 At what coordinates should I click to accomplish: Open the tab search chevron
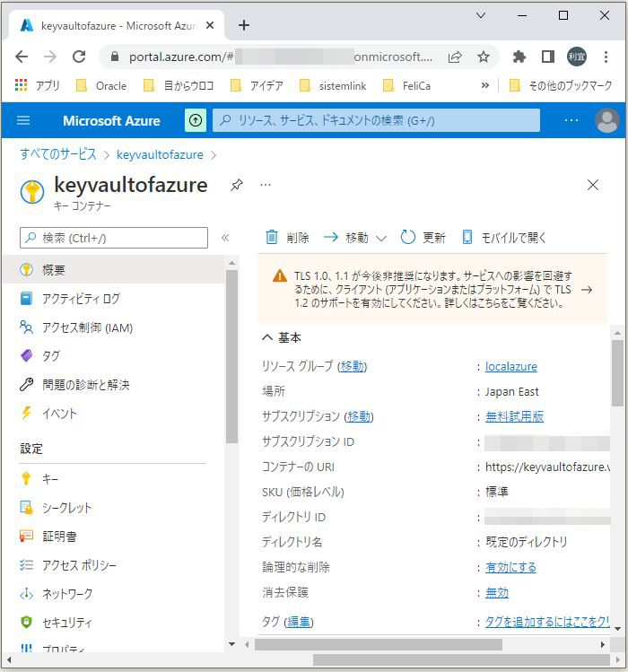(481, 15)
